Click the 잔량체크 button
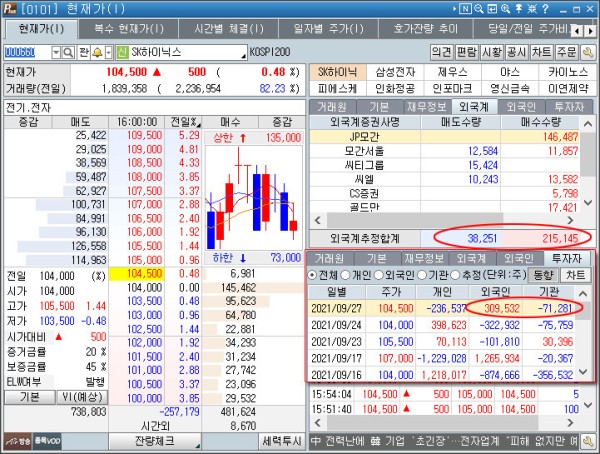This screenshot has width=600, height=454. point(155,441)
